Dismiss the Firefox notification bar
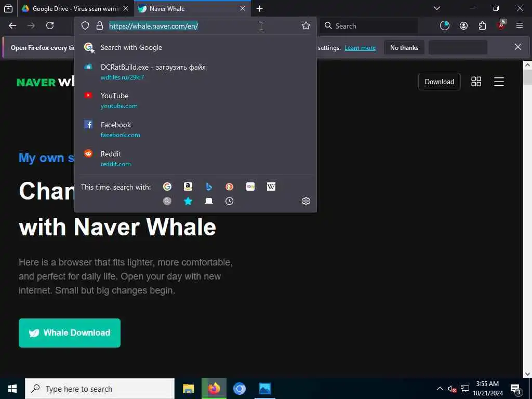The image size is (532, 399). pyautogui.click(x=518, y=47)
